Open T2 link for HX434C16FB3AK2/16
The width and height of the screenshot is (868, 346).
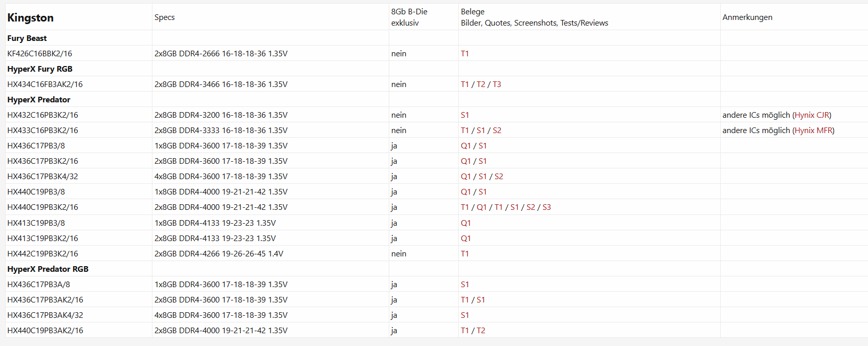click(481, 84)
